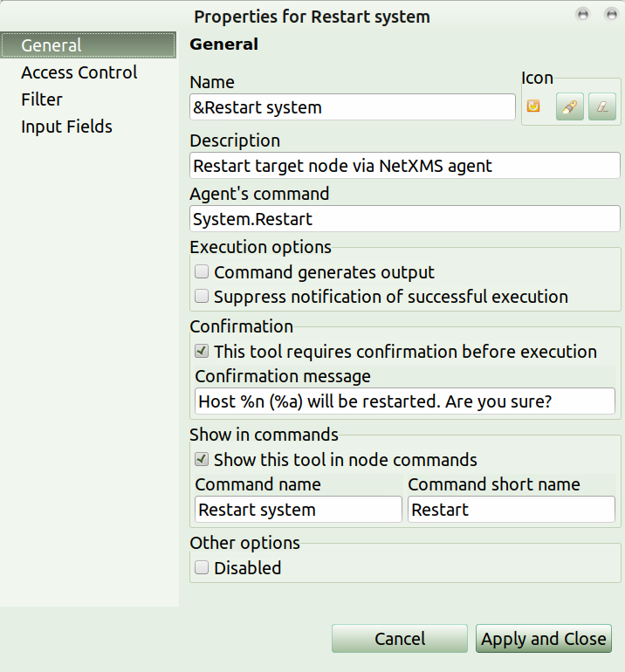This screenshot has height=672, width=625.
Task: Switch to the Filter page
Action: click(x=42, y=99)
